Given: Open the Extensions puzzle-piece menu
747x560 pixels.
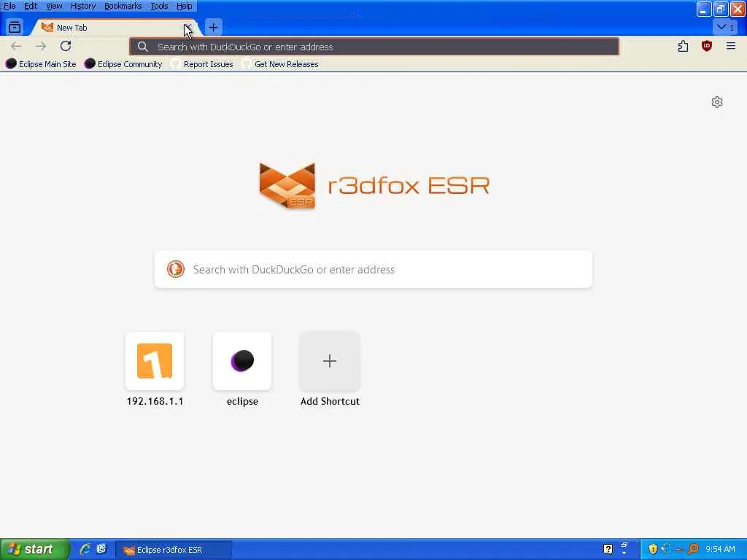Looking at the screenshot, I should [x=683, y=46].
